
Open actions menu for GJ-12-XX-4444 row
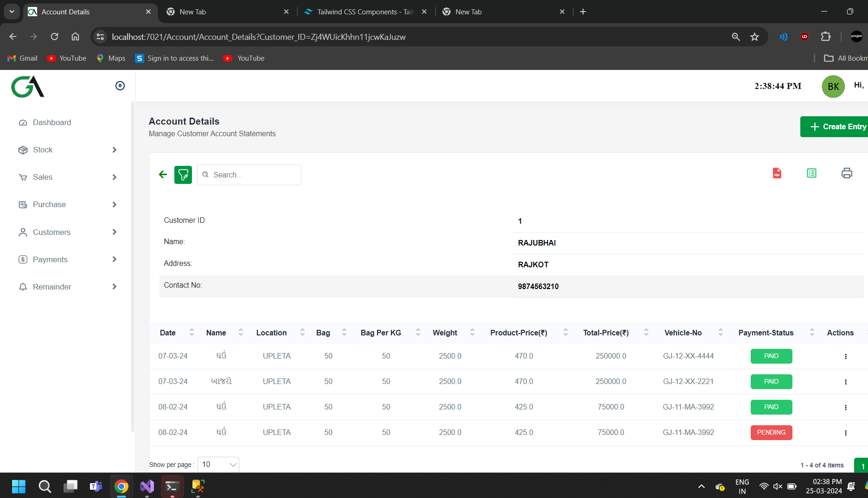[846, 357]
